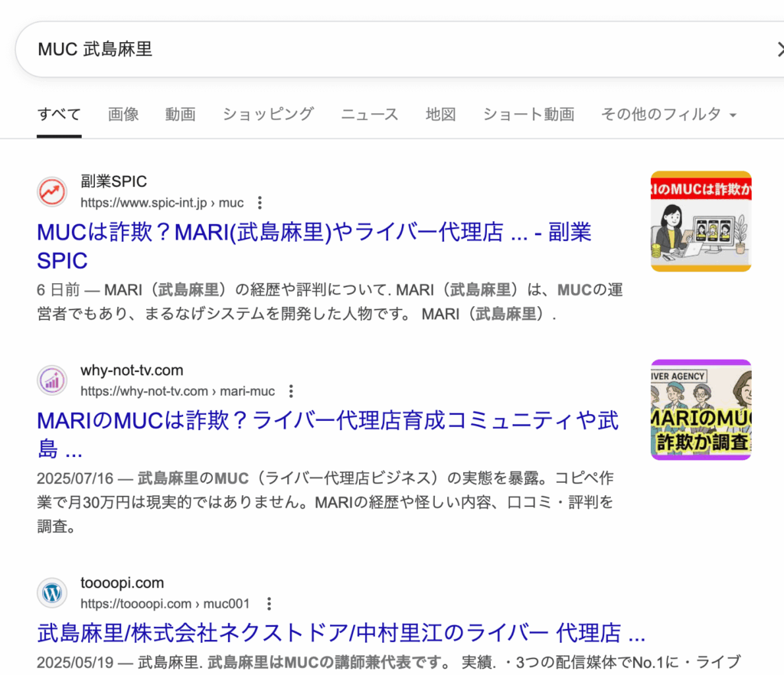Click the toooopi.com WordPress favicon
The height and width of the screenshot is (675, 784).
(52, 593)
